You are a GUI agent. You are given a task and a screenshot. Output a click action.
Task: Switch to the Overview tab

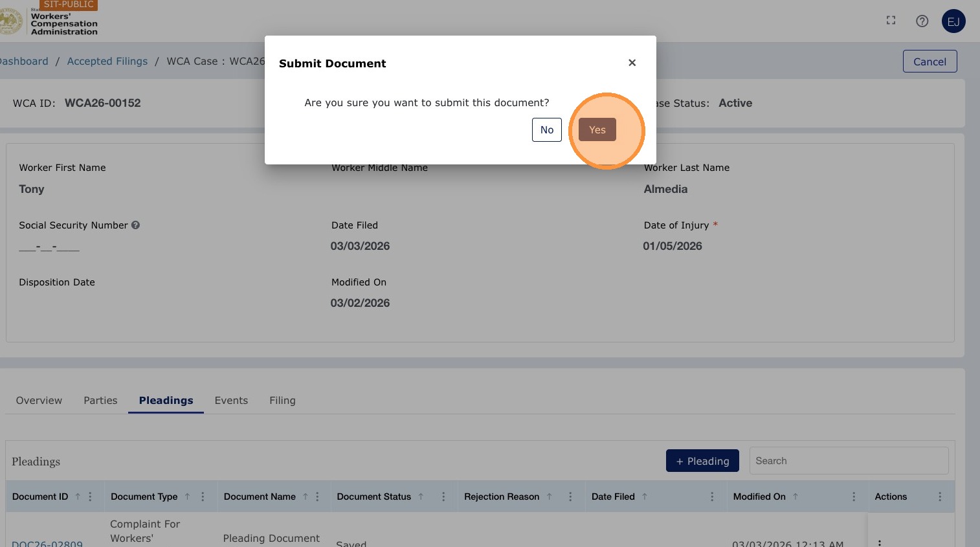[x=39, y=400]
